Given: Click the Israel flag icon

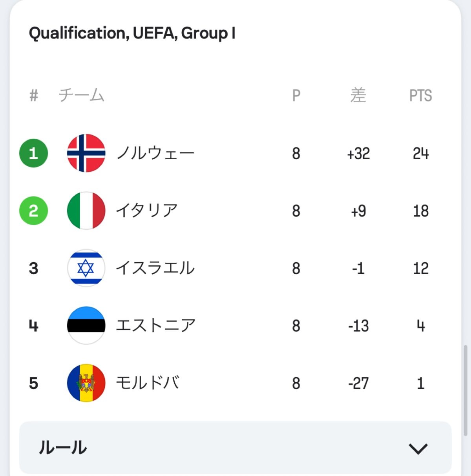Looking at the screenshot, I should click(x=86, y=268).
